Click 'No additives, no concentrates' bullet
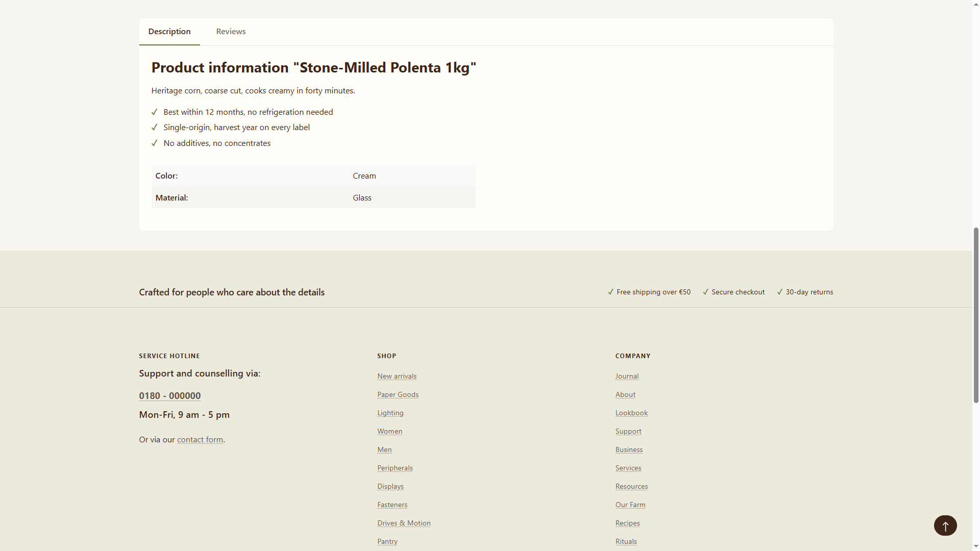 pyautogui.click(x=217, y=143)
